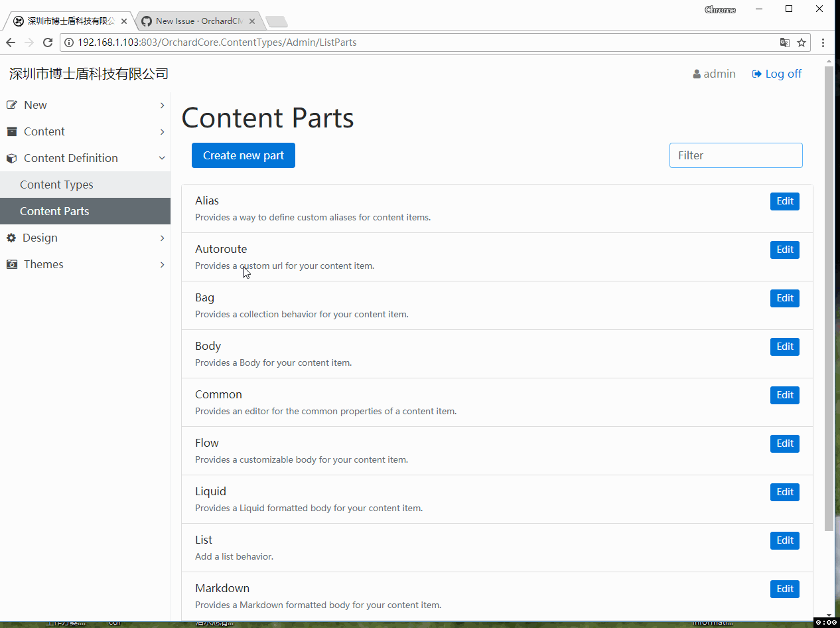
Task: Click the translate page icon
Action: (x=785, y=42)
